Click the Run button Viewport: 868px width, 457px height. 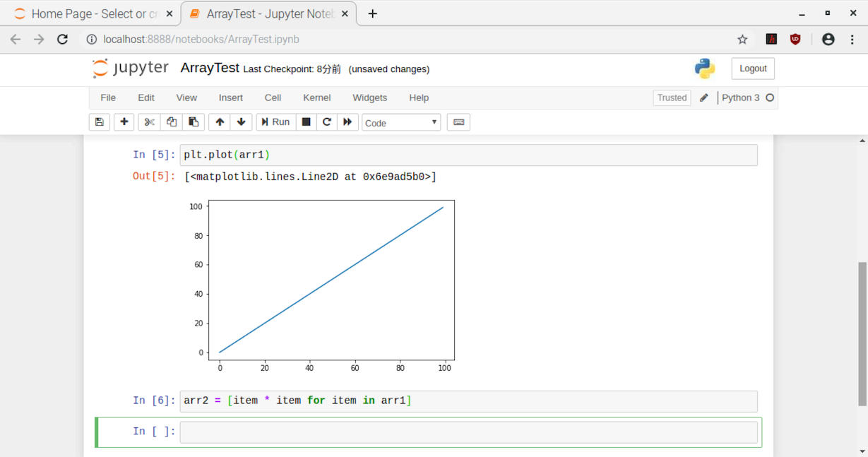click(275, 122)
